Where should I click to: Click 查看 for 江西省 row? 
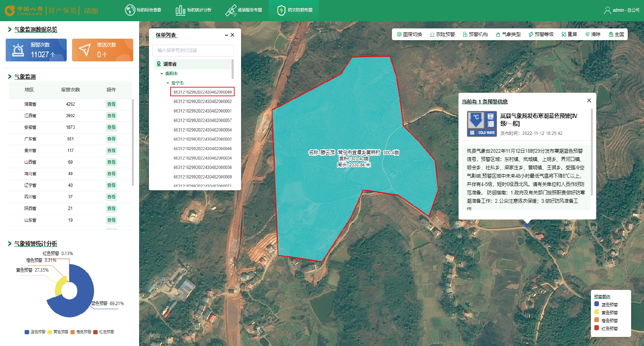click(111, 116)
